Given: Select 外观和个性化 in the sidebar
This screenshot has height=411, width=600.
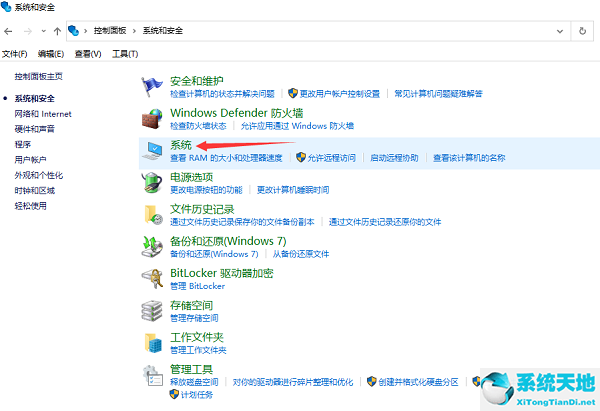Looking at the screenshot, I should tap(39, 175).
